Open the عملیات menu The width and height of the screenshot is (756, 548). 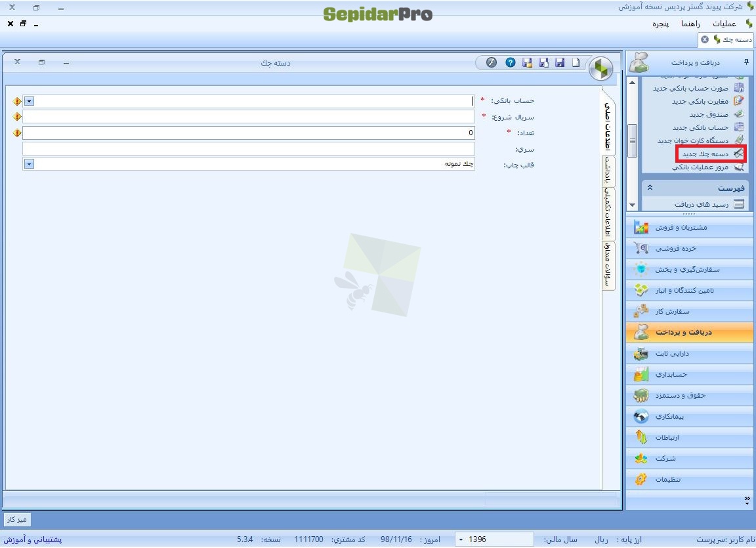click(x=724, y=24)
